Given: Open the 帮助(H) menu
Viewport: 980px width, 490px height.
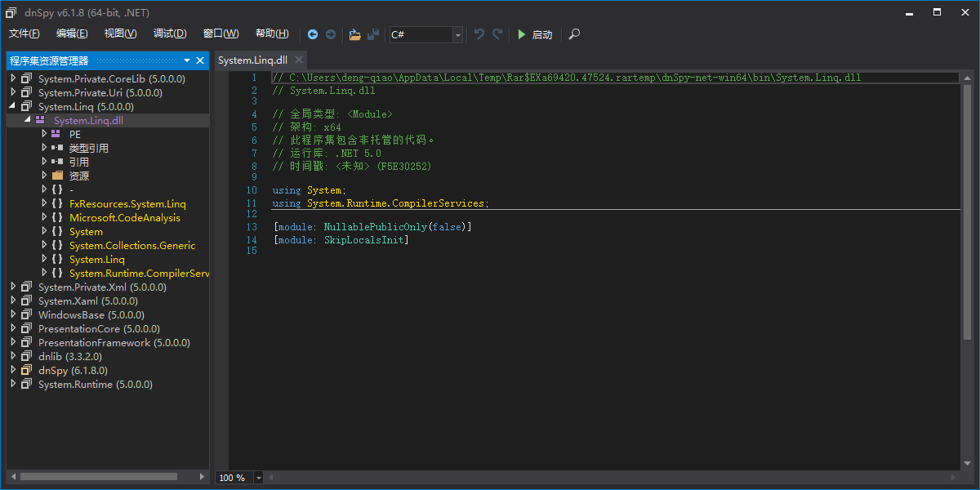Looking at the screenshot, I should pyautogui.click(x=272, y=33).
